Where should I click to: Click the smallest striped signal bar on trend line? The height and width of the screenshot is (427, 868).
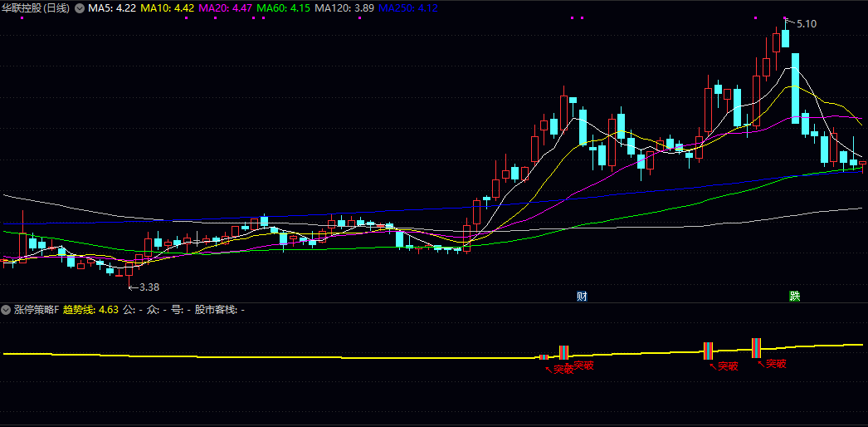coord(544,357)
